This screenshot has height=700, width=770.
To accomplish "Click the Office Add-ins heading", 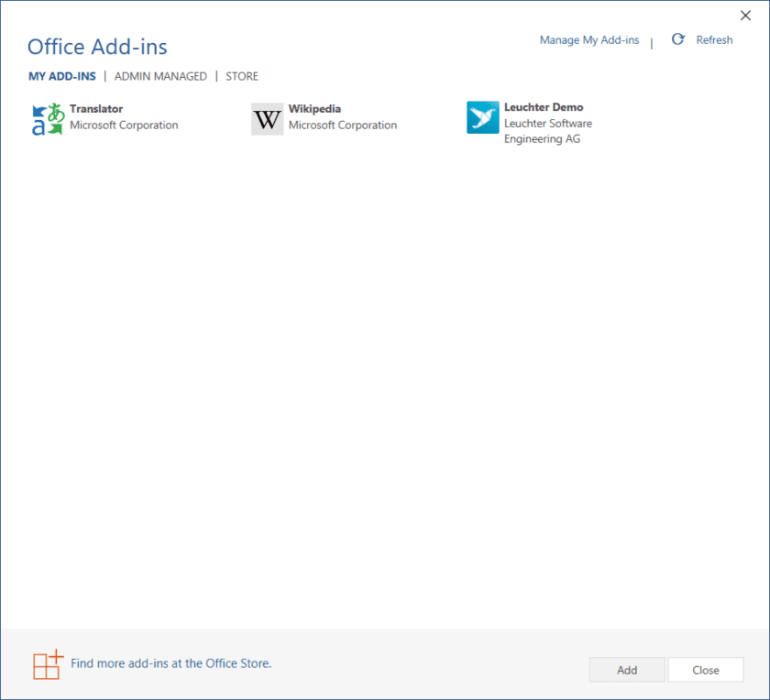I will click(x=96, y=47).
